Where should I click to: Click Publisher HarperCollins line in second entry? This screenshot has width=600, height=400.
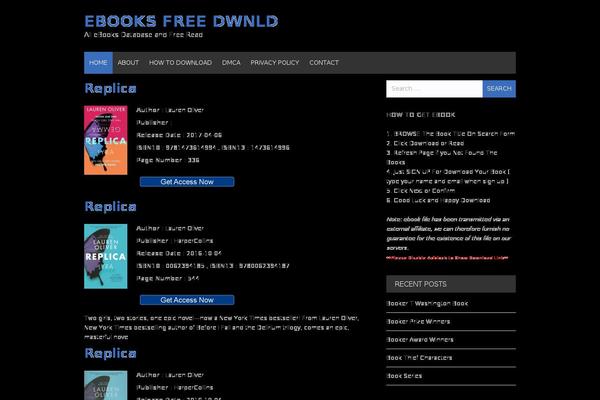click(x=174, y=241)
